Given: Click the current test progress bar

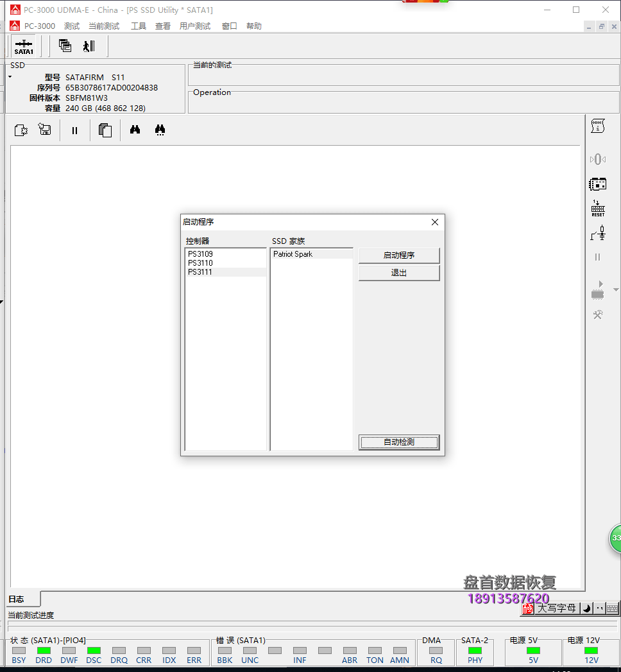Looking at the screenshot, I should 312,626.
